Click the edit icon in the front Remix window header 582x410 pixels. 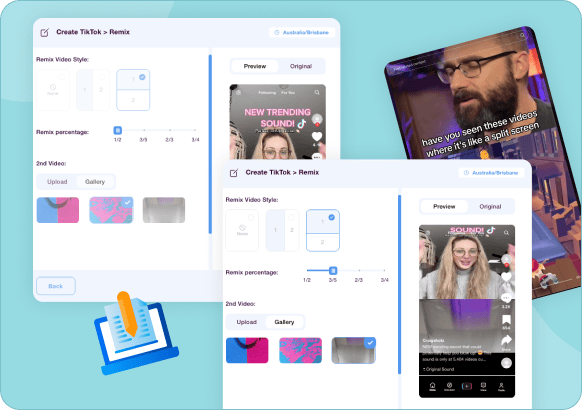[x=234, y=173]
